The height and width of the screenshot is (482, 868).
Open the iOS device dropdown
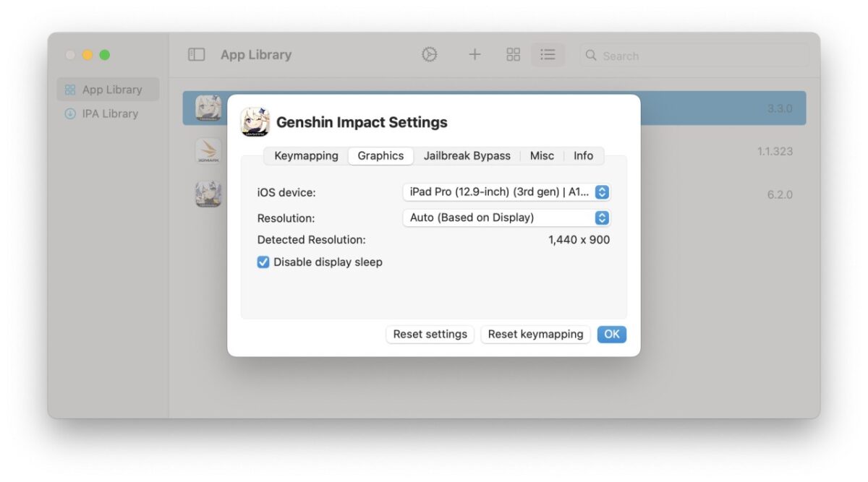tap(506, 192)
